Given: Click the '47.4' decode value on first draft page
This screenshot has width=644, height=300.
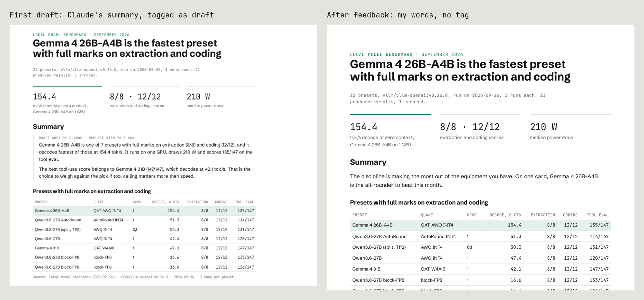Looking at the screenshot, I should pos(175,239).
